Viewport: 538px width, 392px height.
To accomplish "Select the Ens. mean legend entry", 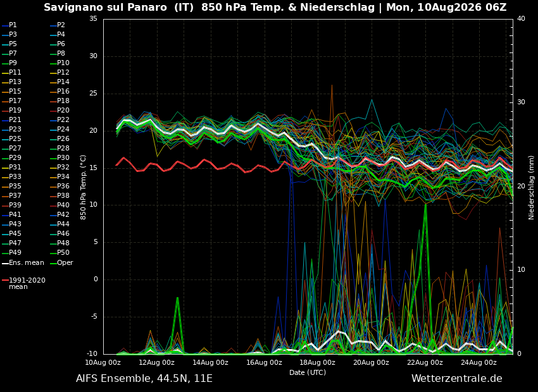I will 23,263.
